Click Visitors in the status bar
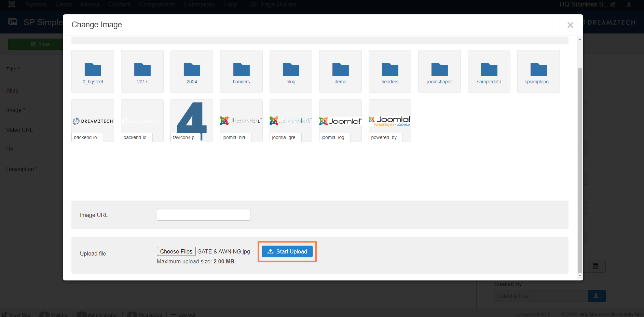The height and width of the screenshot is (317, 644). coord(54,315)
